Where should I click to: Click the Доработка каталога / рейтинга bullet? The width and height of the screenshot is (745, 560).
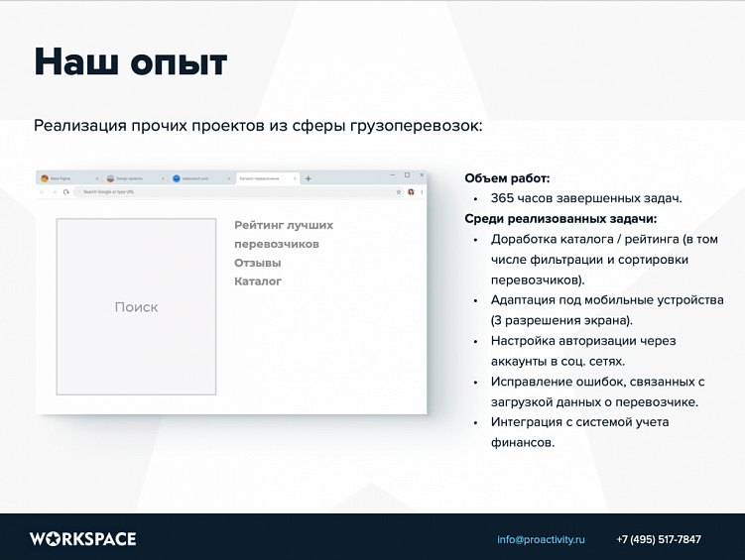coord(604,260)
